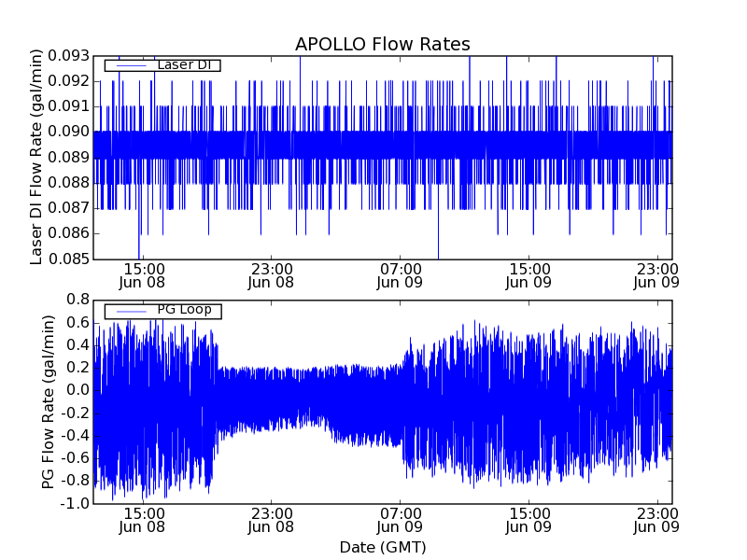
Task: Click the 0.086 y-axis tick label
Action: click(x=68, y=233)
